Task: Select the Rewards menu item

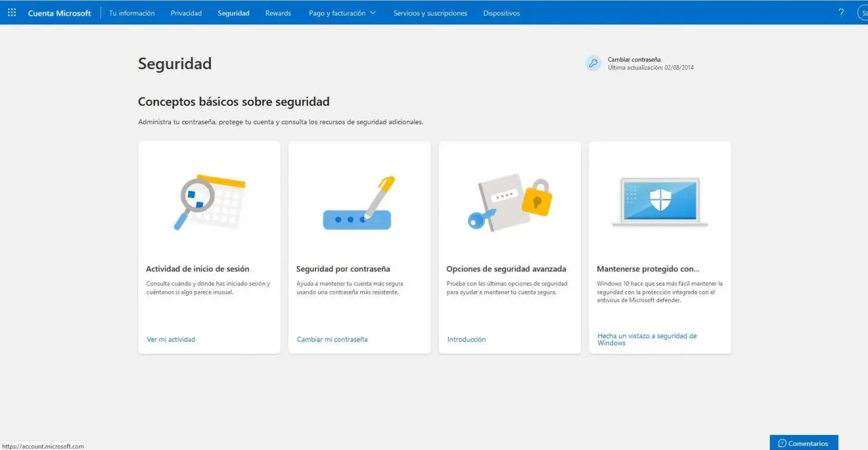Action: [278, 13]
